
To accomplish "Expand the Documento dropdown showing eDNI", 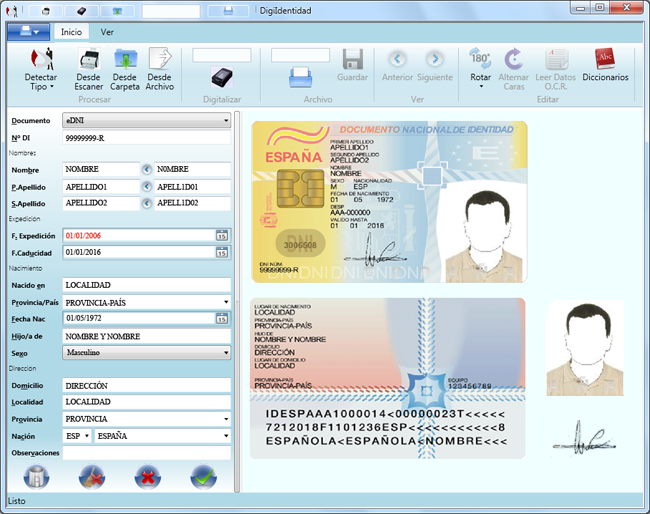I will coord(226,120).
